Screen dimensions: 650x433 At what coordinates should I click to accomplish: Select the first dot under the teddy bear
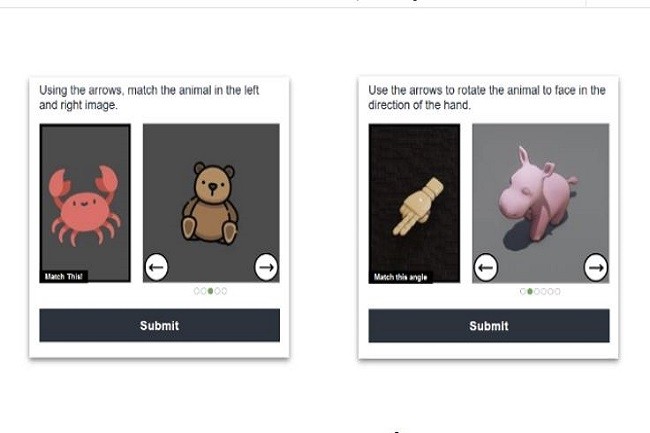[x=197, y=291]
